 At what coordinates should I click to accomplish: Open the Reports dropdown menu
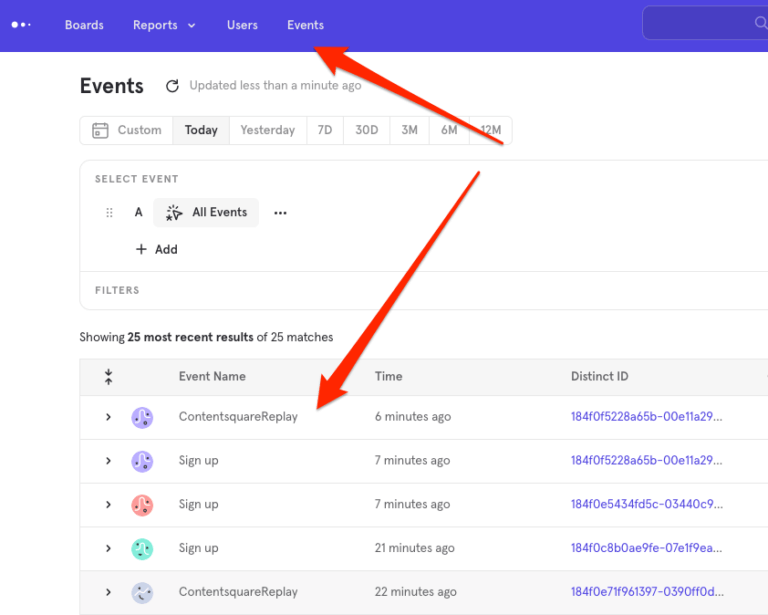click(164, 25)
